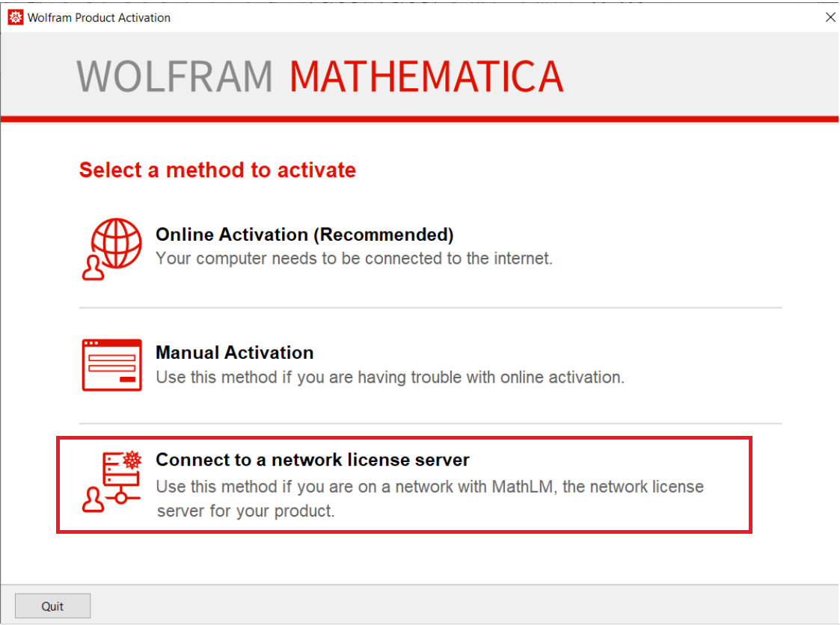The height and width of the screenshot is (625, 840).
Task: Click the person figure on the globe icon
Action: tap(93, 269)
